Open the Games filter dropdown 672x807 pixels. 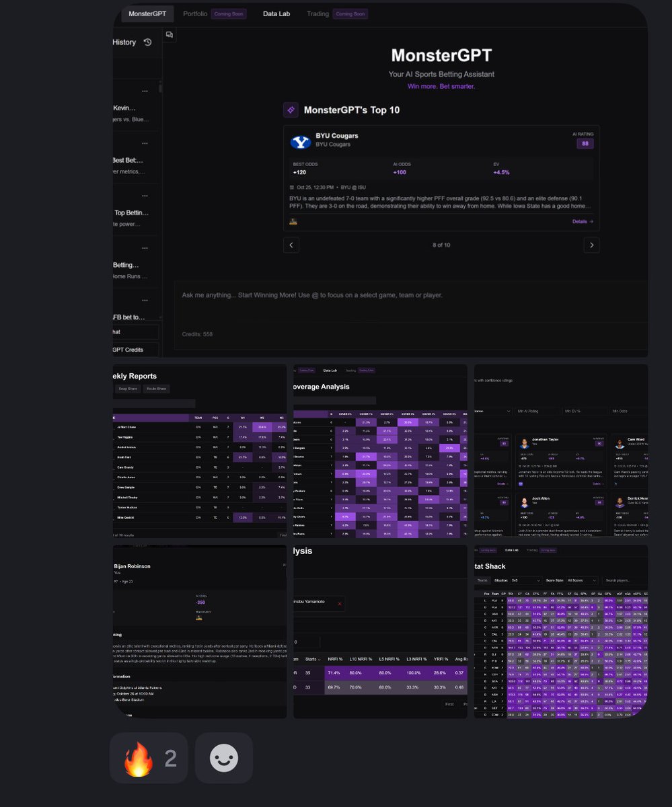[492, 411]
